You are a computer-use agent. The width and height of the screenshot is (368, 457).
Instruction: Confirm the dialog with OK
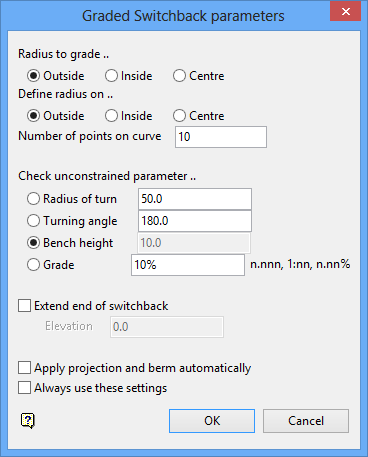pyautogui.click(x=212, y=421)
